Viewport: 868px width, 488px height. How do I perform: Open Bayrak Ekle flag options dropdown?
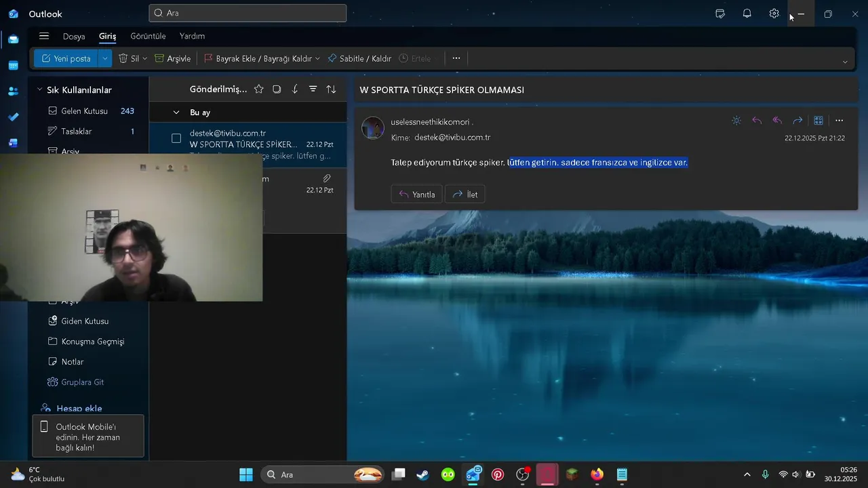pos(317,58)
